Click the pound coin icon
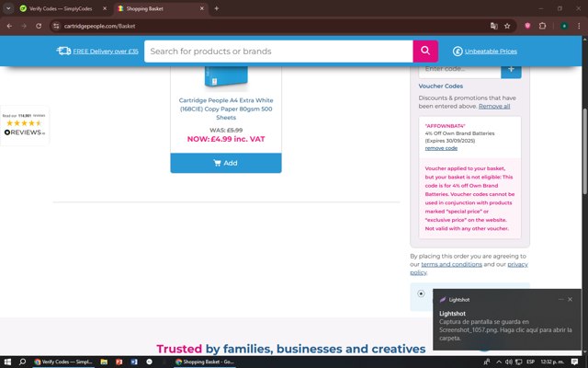Image resolution: width=588 pixels, height=368 pixels. tap(458, 52)
